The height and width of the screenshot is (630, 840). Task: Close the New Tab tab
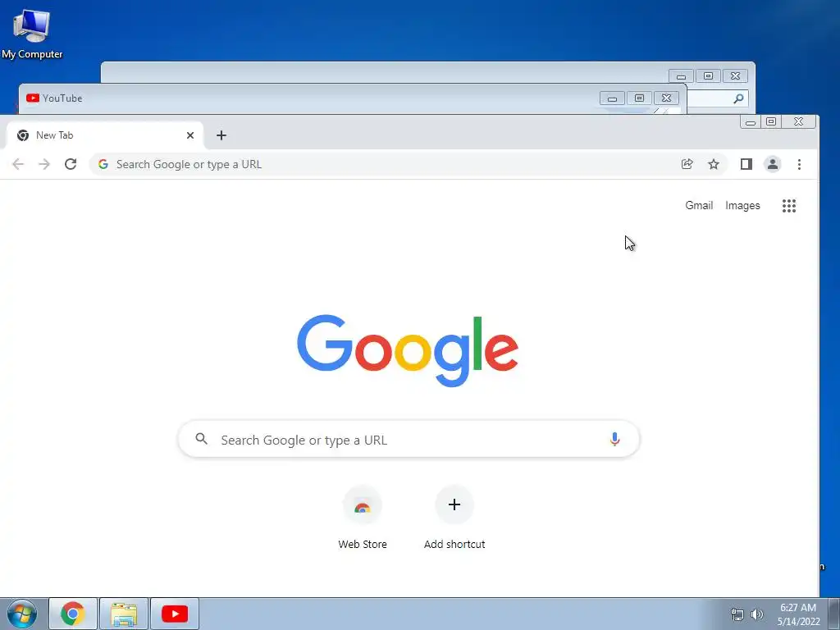click(190, 135)
